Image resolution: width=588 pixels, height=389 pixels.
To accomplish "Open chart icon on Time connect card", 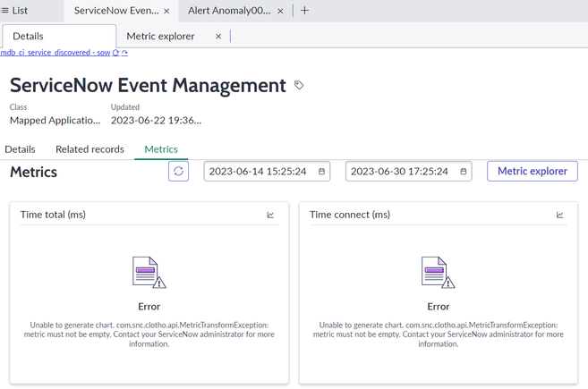I will [x=559, y=215].
